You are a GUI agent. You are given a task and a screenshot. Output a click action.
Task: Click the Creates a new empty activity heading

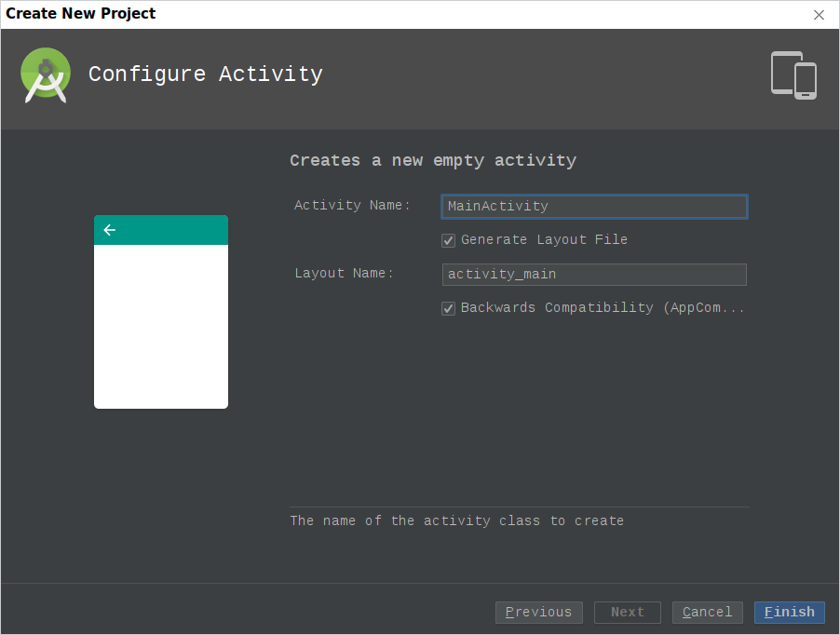(433, 161)
